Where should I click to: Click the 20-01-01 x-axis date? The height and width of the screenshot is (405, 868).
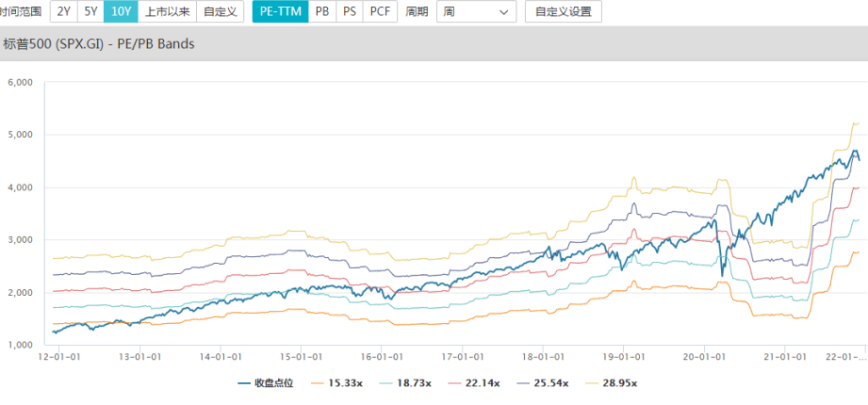coord(705,357)
